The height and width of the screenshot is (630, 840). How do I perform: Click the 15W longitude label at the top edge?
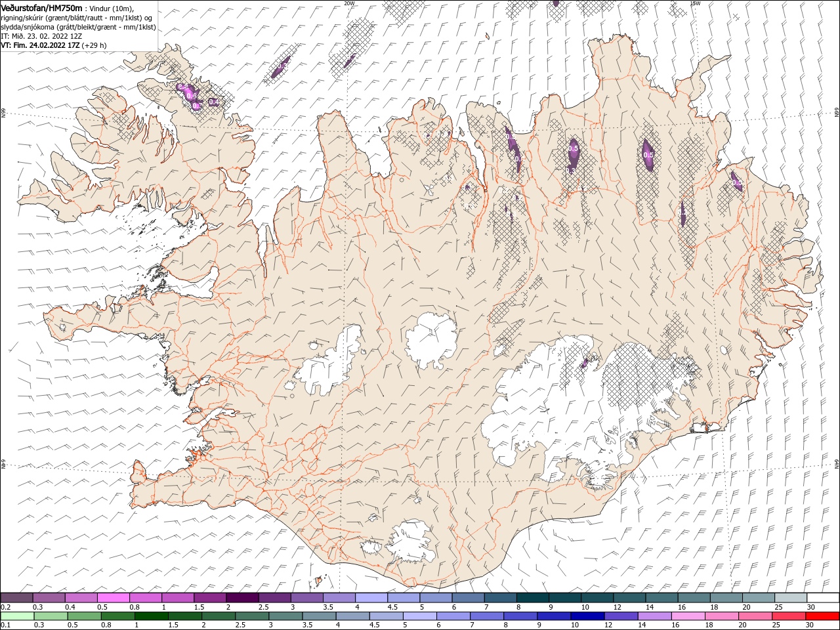pyautogui.click(x=695, y=3)
